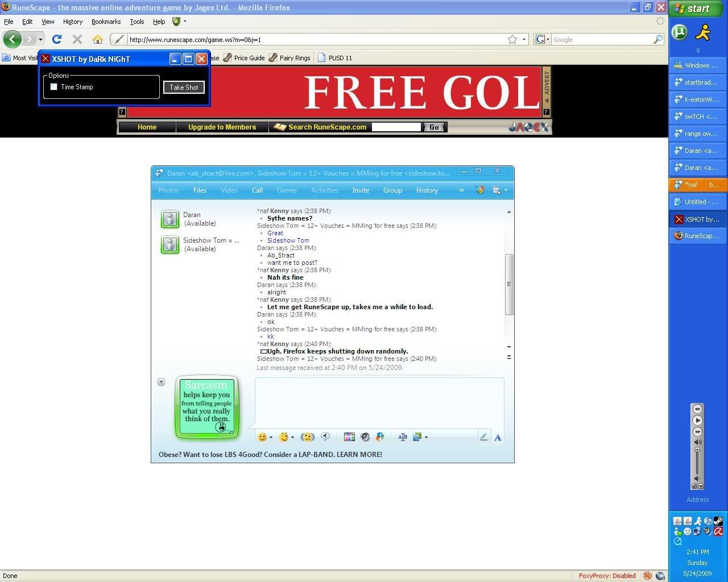Click first Java tray icon

point(677,521)
